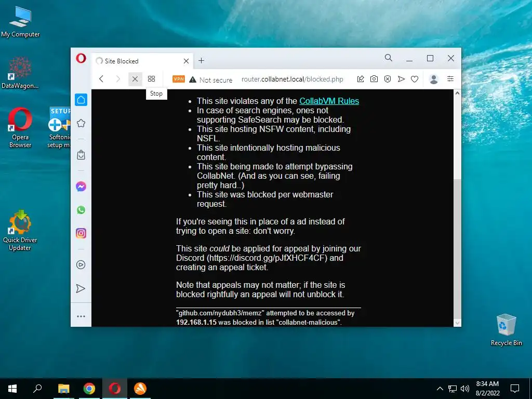Open taskbar search magnifier

coord(37,389)
